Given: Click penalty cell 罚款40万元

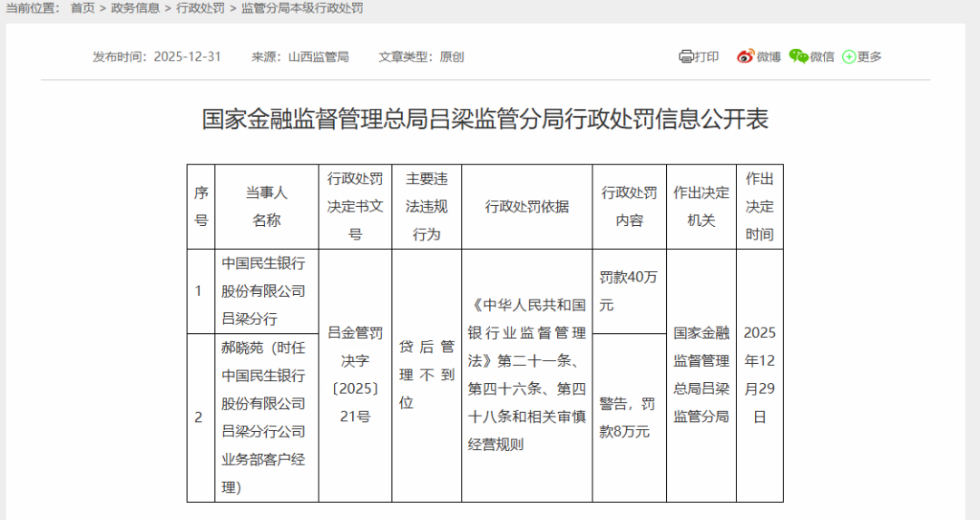Looking at the screenshot, I should click(x=630, y=291).
